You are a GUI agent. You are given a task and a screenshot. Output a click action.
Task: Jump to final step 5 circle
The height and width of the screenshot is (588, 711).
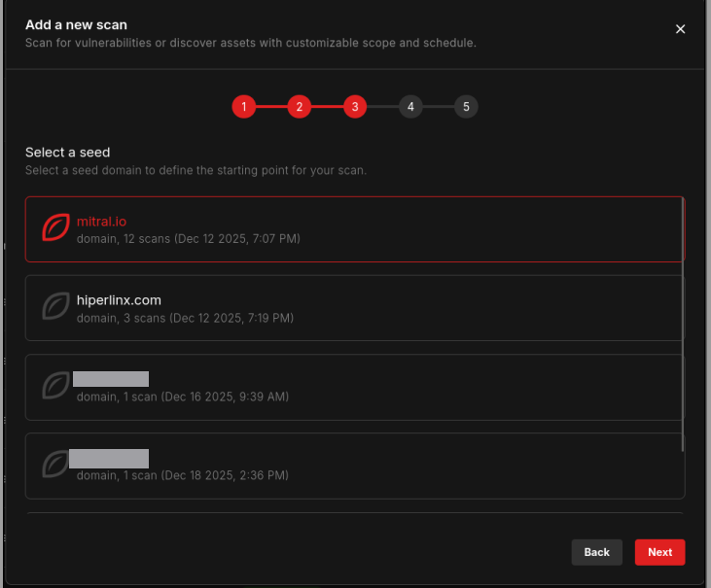[466, 107]
